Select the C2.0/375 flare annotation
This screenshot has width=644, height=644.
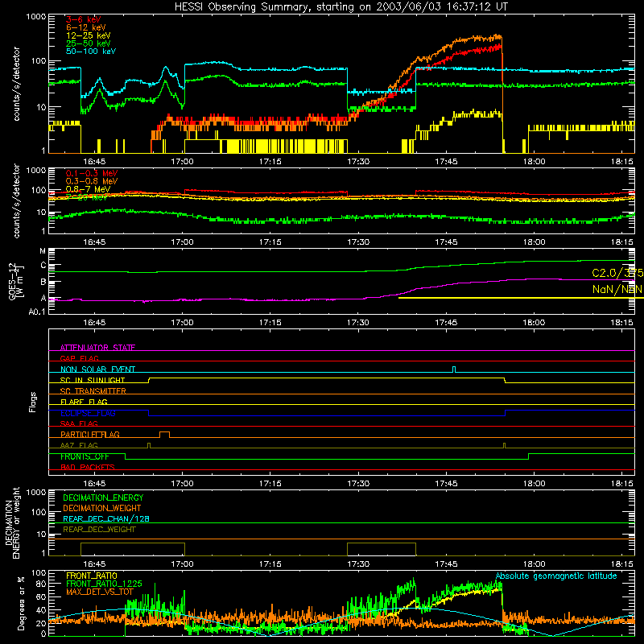click(x=617, y=273)
